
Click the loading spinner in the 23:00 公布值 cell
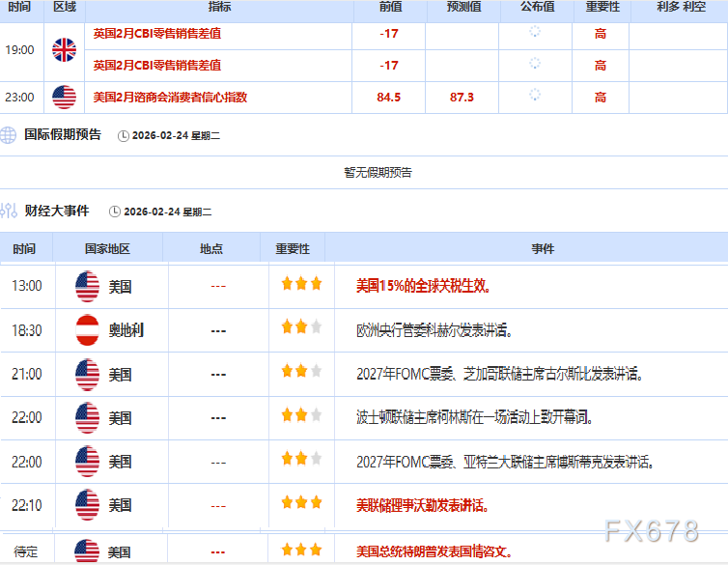tap(535, 96)
